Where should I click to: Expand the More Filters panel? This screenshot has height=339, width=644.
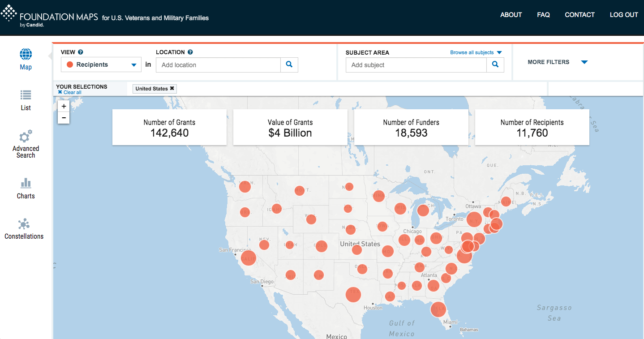point(558,62)
